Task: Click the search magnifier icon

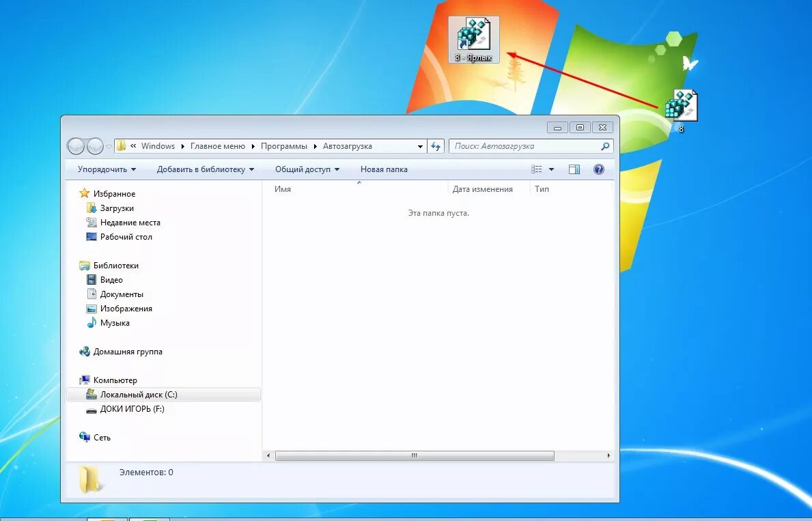Action: pyautogui.click(x=605, y=147)
